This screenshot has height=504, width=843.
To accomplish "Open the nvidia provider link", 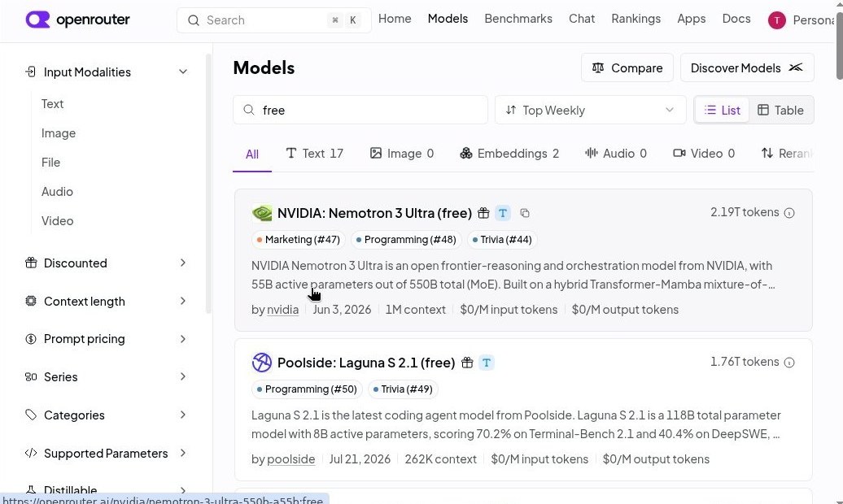I will pyautogui.click(x=283, y=310).
